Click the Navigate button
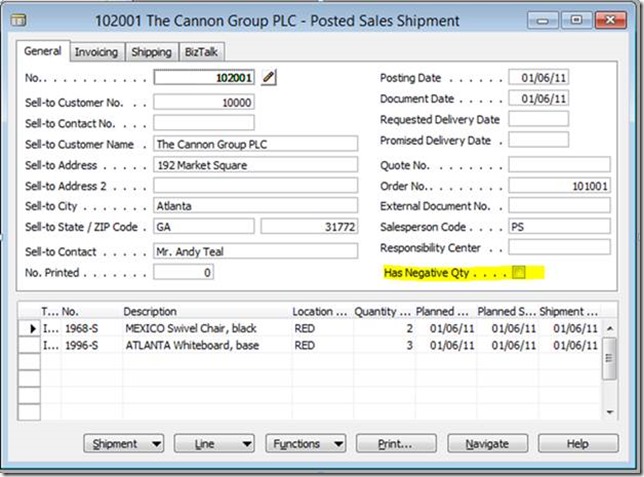Screen dimensions: 644x477 click(x=487, y=444)
